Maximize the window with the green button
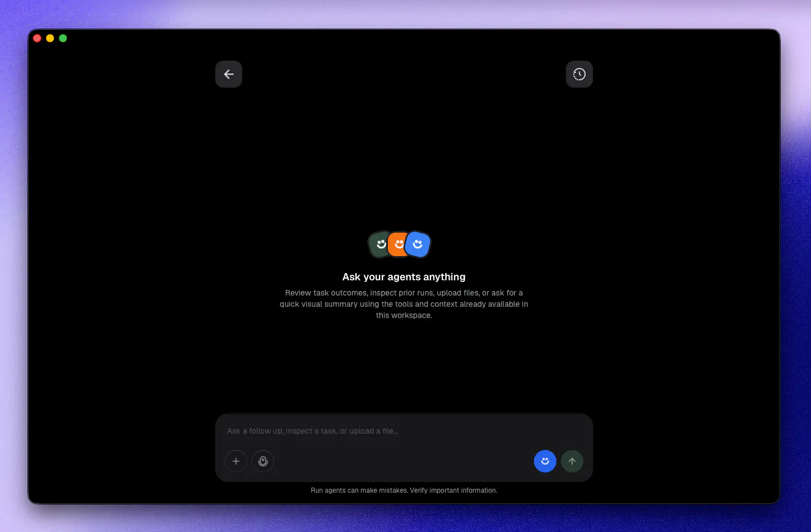 coord(63,38)
